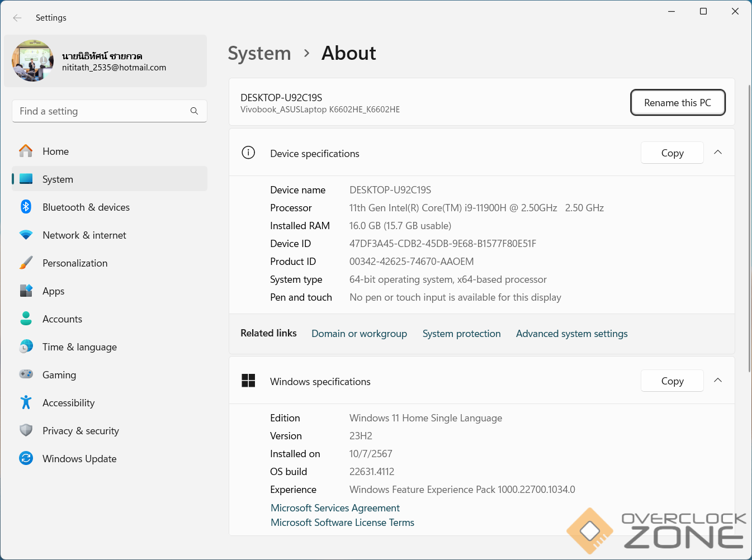The height and width of the screenshot is (560, 752).
Task: Click System in the breadcrumb
Action: coord(259,54)
